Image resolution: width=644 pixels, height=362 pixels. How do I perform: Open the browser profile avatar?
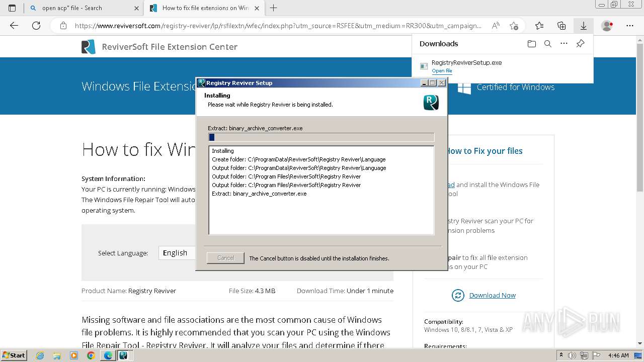(607, 26)
